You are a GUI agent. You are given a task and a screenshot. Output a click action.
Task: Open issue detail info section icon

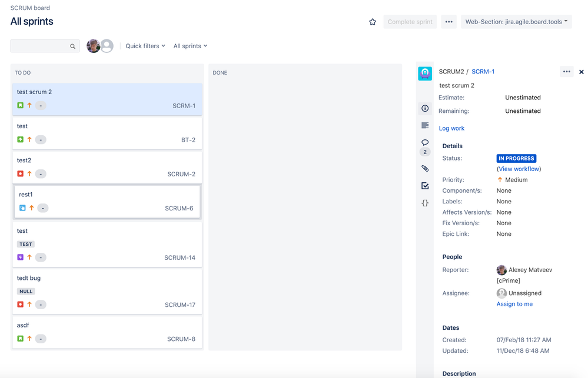coord(425,108)
